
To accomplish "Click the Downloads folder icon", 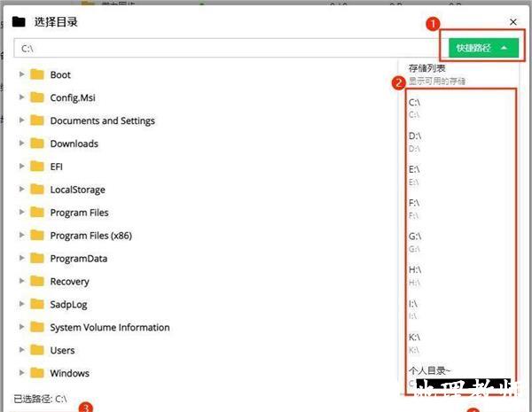I will [x=37, y=144].
